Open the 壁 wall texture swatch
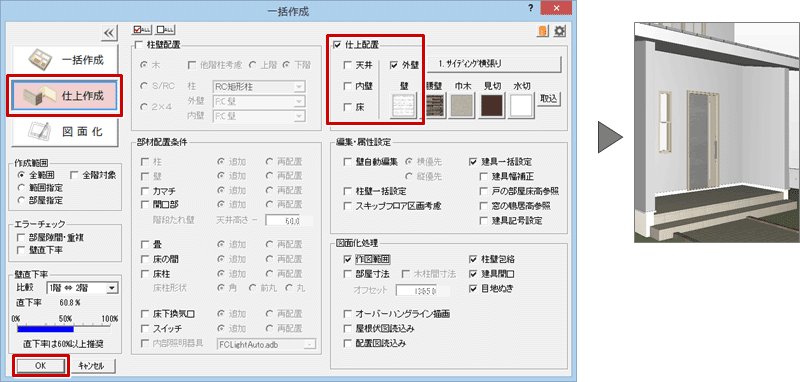Image resolution: width=800 pixels, height=382 pixels. pos(404,106)
